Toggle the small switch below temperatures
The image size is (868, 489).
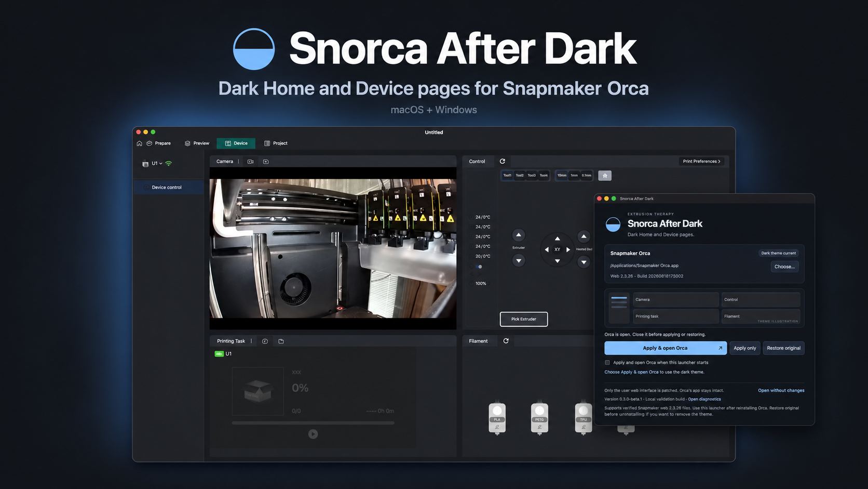point(479,267)
